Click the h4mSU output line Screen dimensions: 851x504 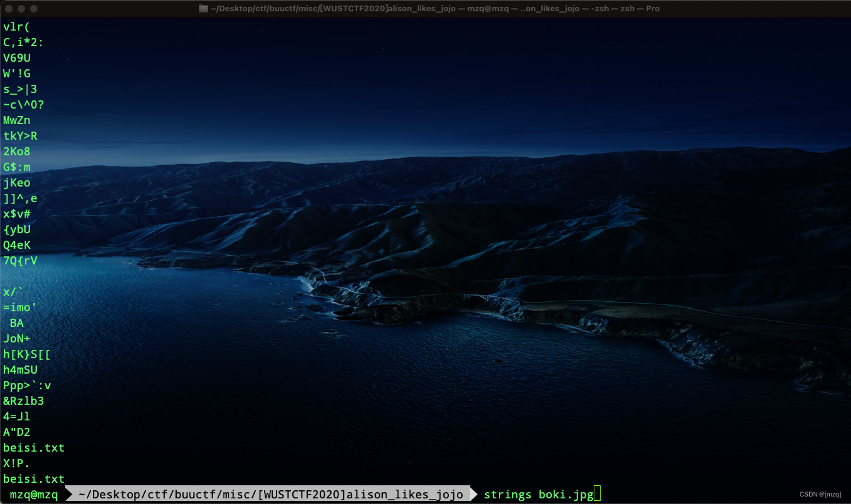pyautogui.click(x=20, y=370)
